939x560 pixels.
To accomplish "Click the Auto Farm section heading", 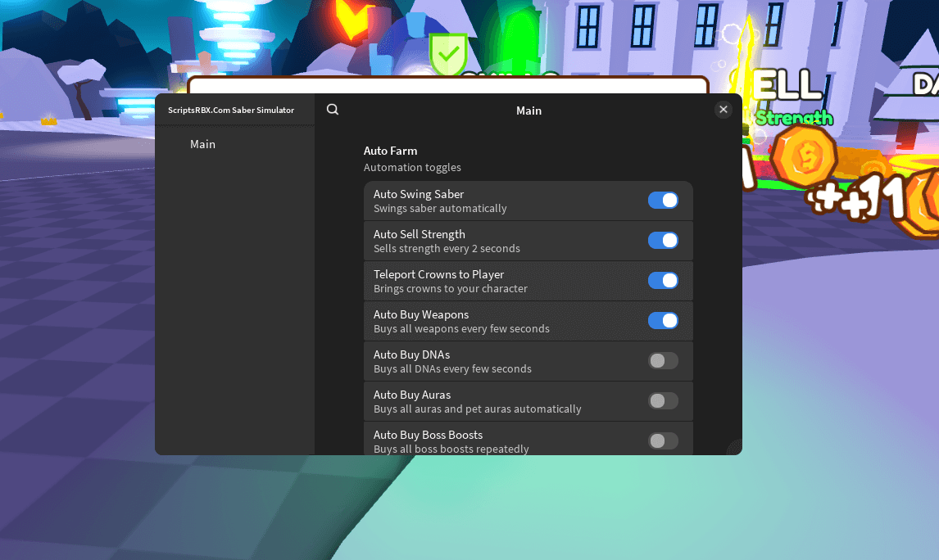I will [390, 151].
